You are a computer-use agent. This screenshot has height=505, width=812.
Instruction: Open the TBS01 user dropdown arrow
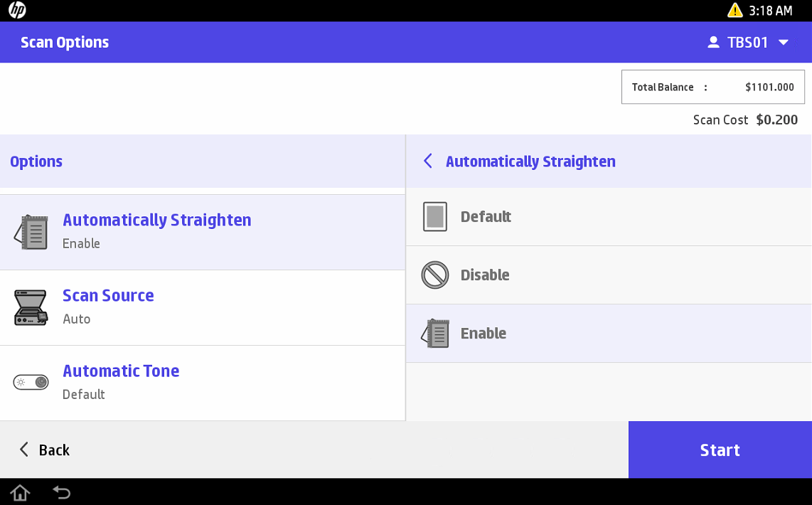point(784,43)
